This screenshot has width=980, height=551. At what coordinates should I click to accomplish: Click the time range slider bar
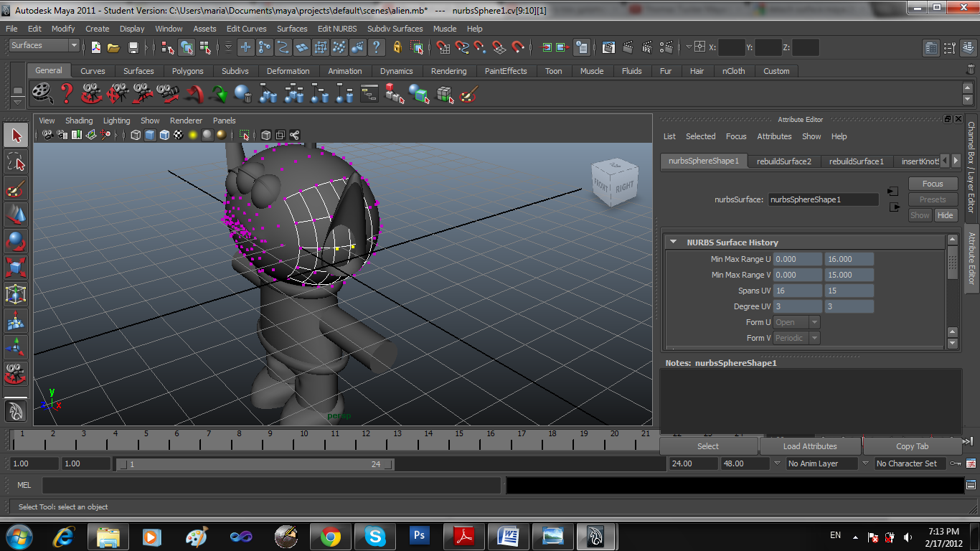pos(255,464)
